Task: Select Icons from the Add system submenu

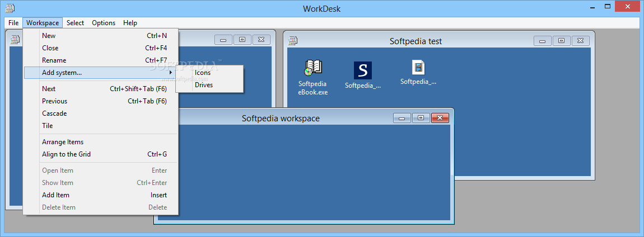Action: (x=210, y=73)
